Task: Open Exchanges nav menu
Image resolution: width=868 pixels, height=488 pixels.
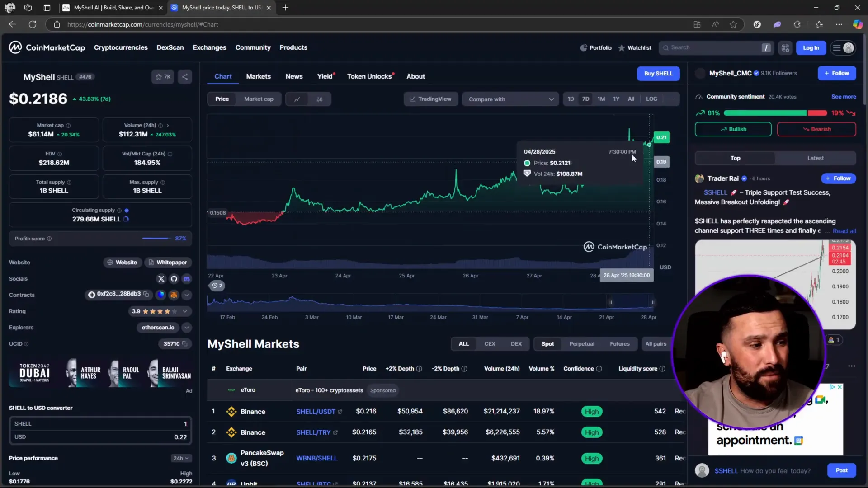Action: point(209,47)
